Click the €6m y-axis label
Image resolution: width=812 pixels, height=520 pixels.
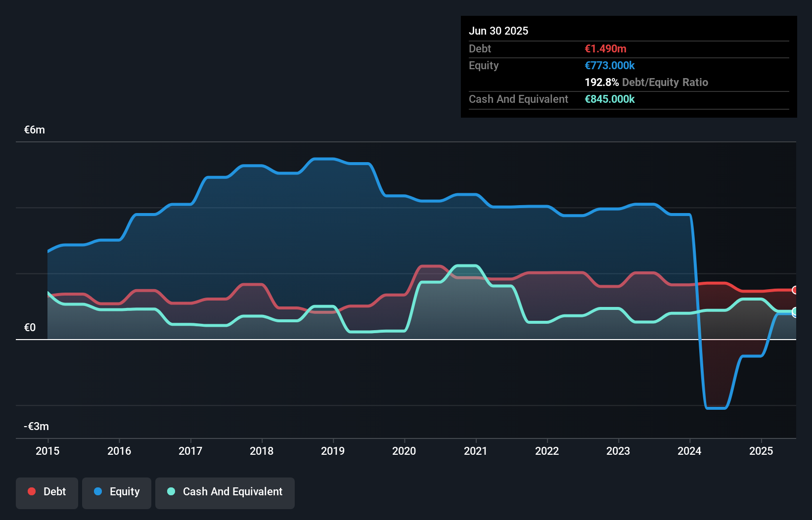click(35, 130)
